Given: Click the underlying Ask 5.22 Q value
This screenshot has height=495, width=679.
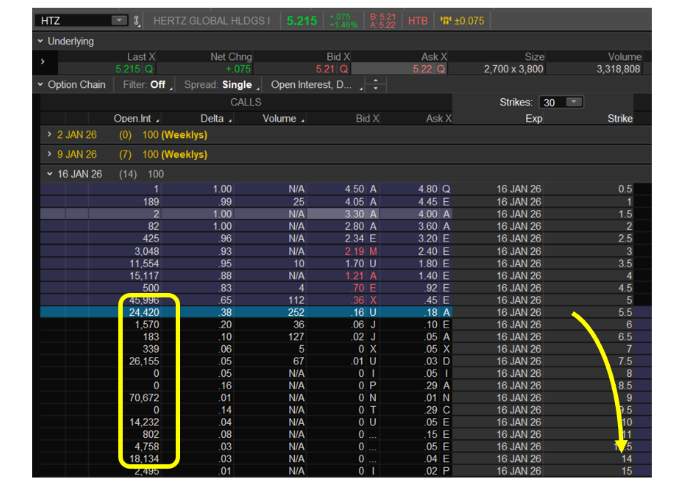Looking at the screenshot, I should [x=429, y=69].
